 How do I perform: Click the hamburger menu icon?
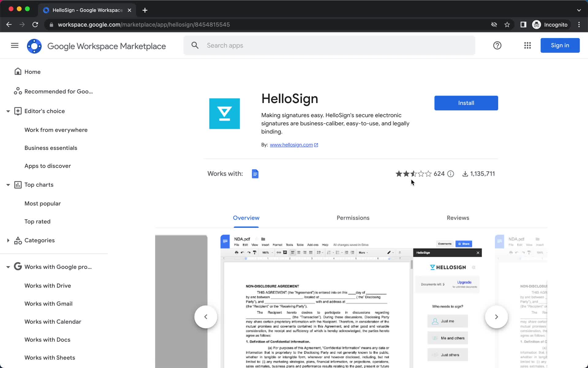click(x=14, y=45)
